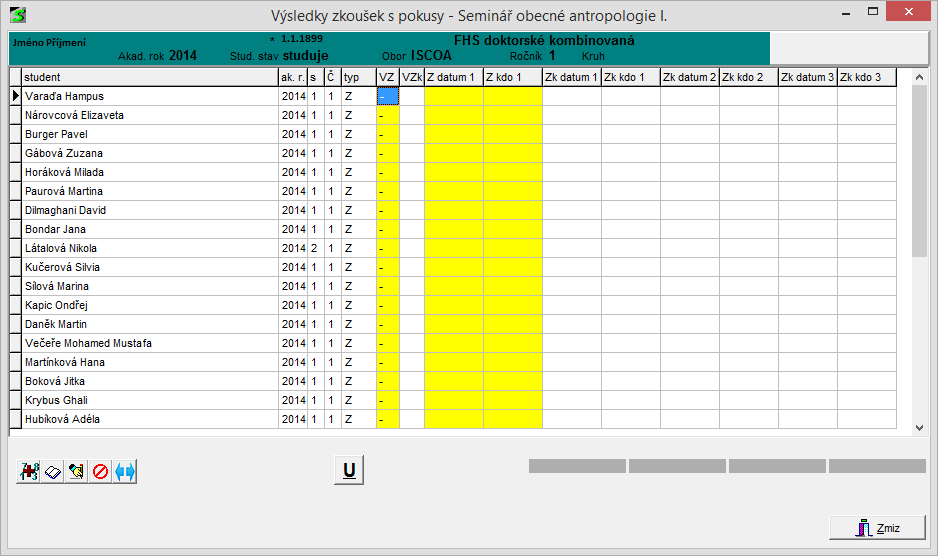Click the application icon in title bar
This screenshot has height=556, width=938.
17,14
